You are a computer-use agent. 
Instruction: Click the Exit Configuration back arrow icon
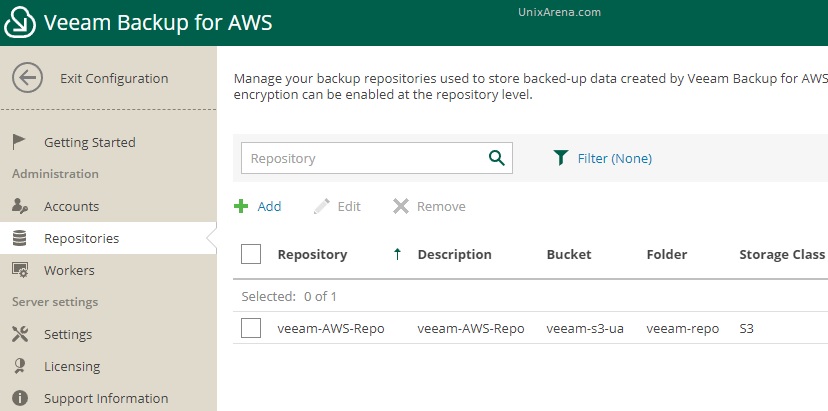(27, 78)
